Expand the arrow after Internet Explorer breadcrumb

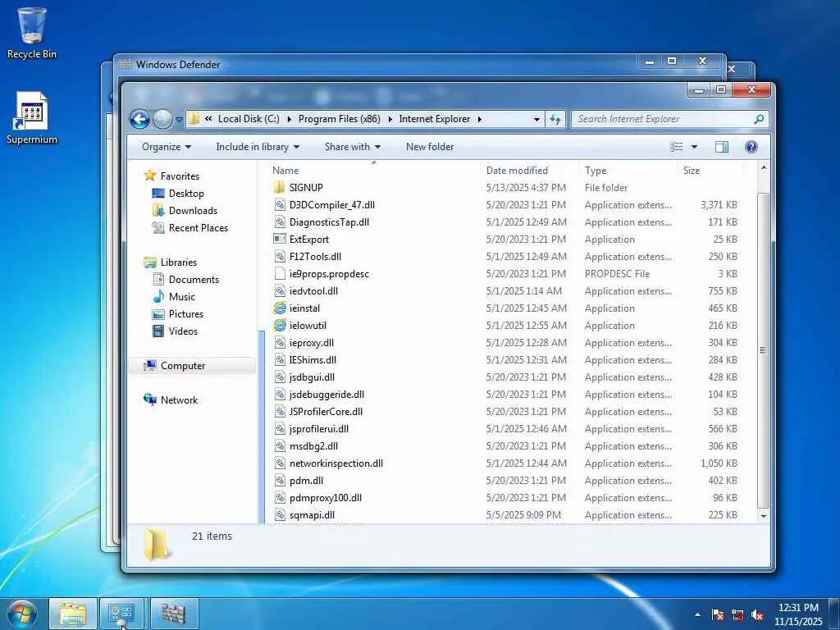479,120
